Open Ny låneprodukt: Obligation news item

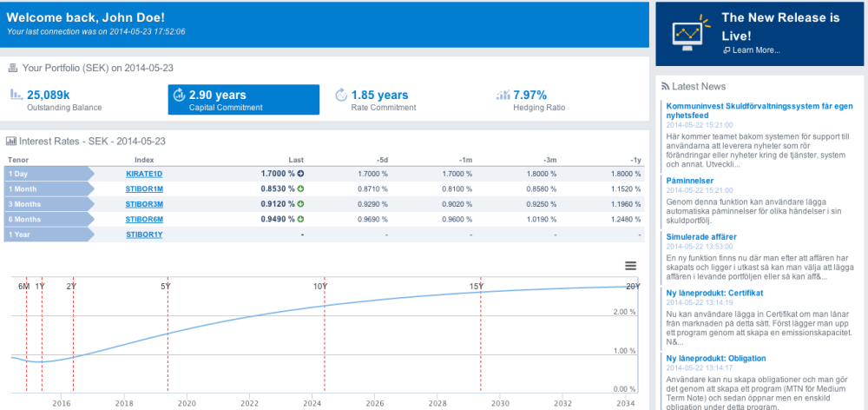716,359
